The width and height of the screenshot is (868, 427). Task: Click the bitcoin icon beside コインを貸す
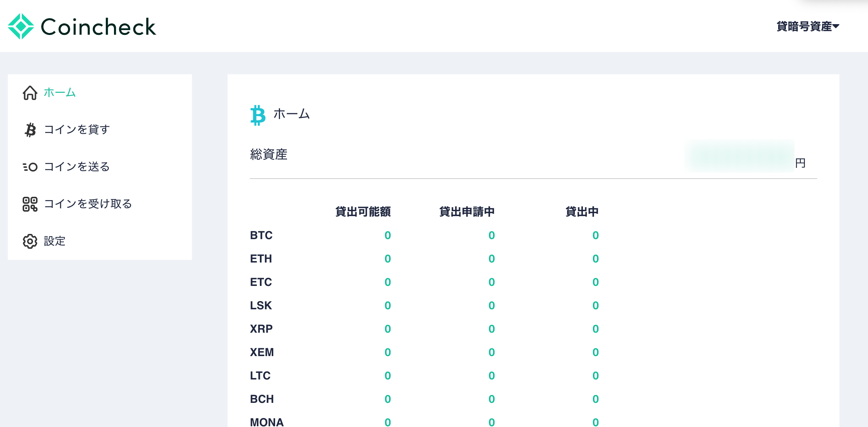30,130
